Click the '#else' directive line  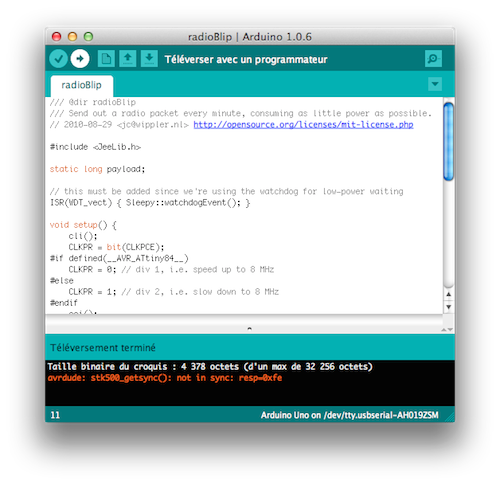point(62,281)
